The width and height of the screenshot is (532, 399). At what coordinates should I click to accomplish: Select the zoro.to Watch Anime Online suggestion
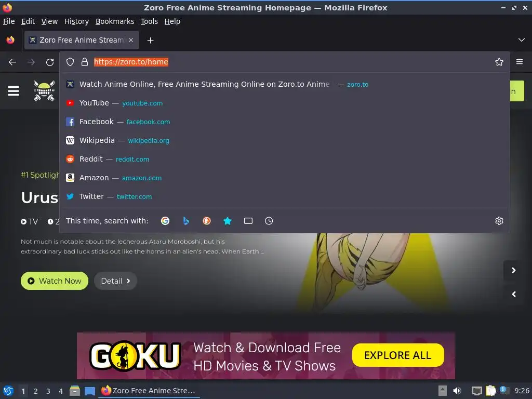[x=285, y=84]
